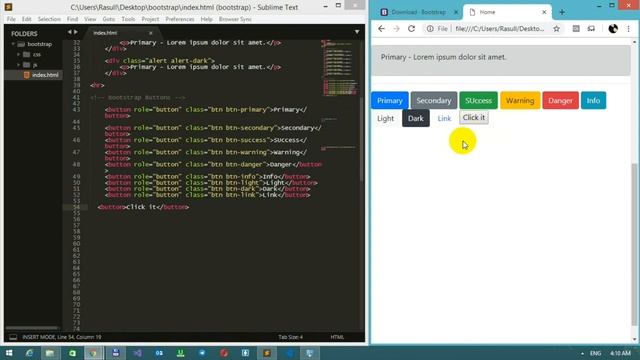Collapse the bootstrap folder in the sidebar
This screenshot has width=640, height=360.
click(13, 44)
